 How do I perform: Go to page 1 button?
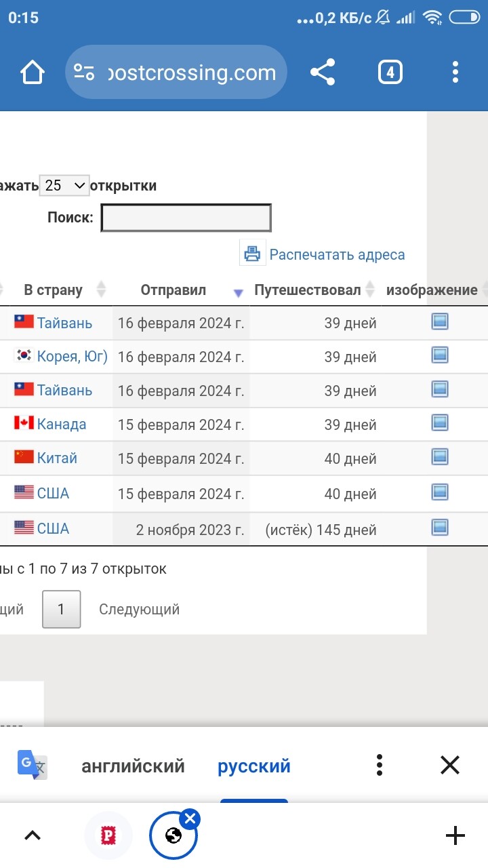pos(61,609)
